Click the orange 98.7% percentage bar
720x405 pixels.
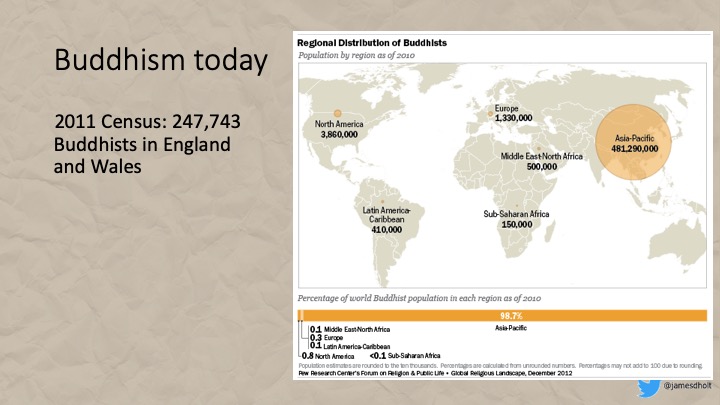(502, 315)
